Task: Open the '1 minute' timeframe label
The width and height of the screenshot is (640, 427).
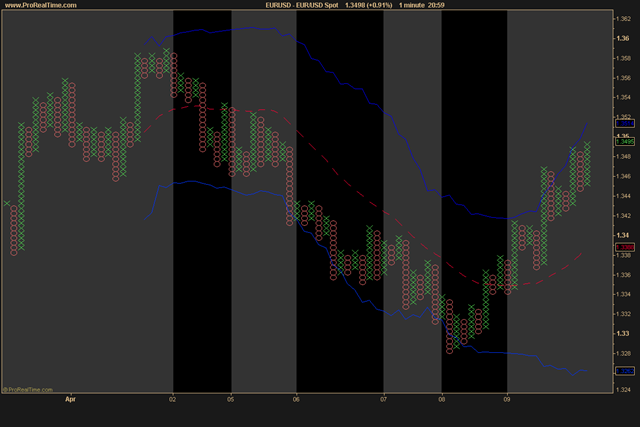Action: pos(411,5)
